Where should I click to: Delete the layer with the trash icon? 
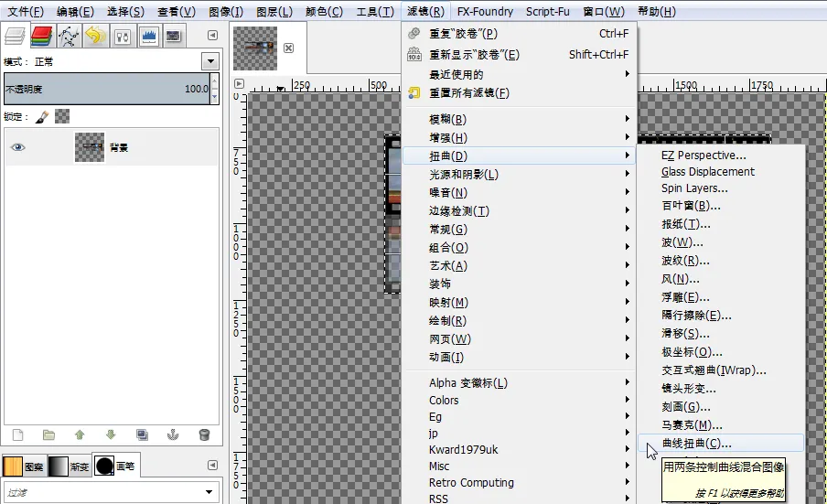click(x=204, y=434)
